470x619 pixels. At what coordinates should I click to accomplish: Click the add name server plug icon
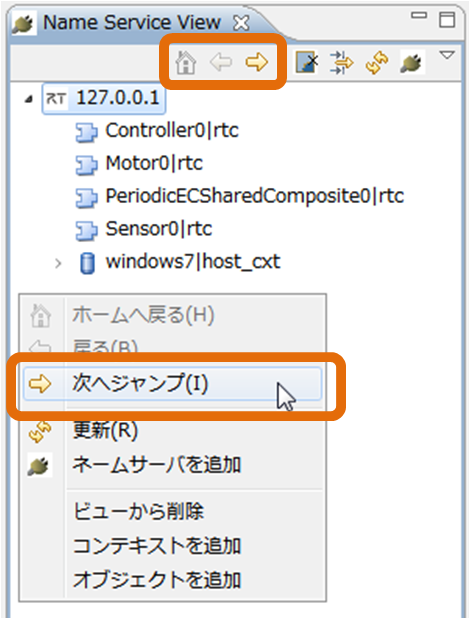(412, 62)
